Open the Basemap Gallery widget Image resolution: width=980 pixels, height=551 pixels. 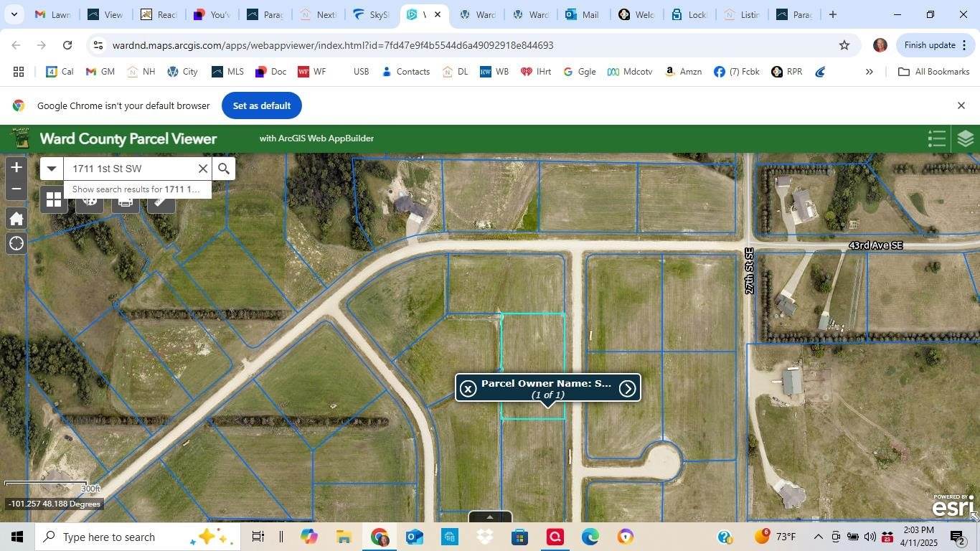click(x=54, y=200)
